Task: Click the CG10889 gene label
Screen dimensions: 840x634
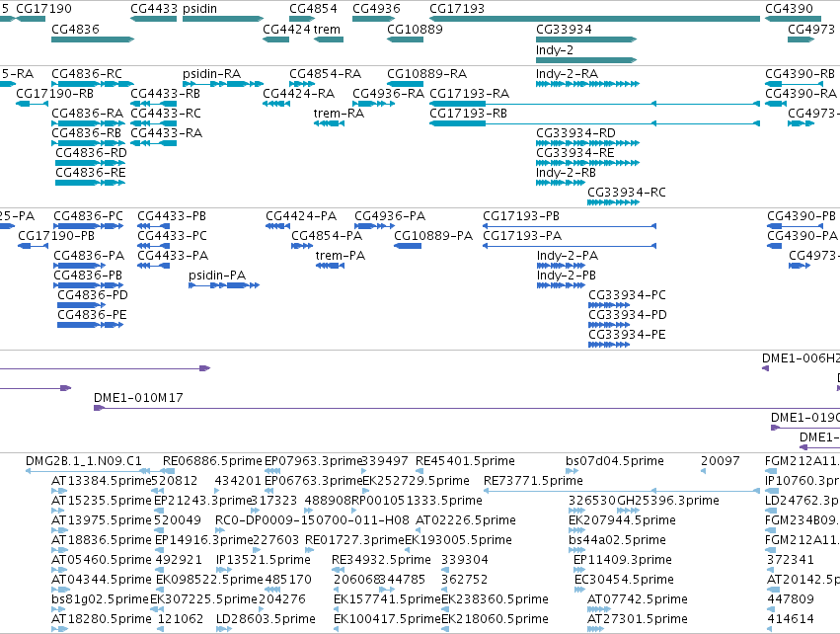Action: (415, 29)
